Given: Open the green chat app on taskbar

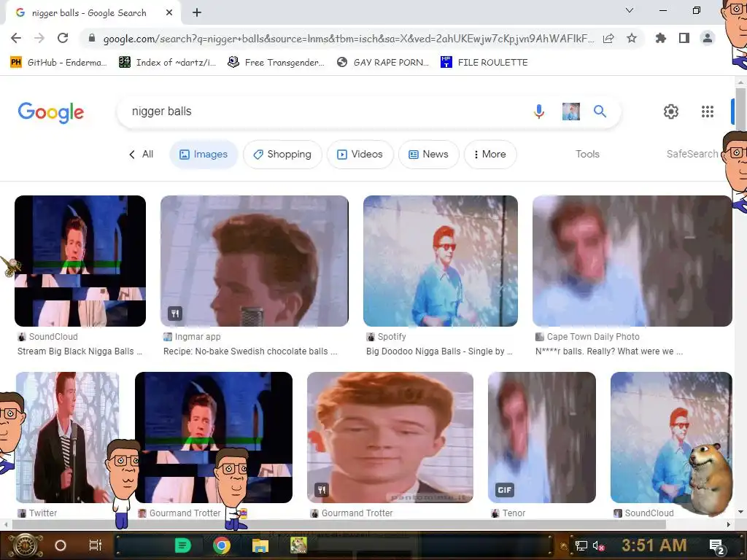Looking at the screenshot, I should tap(183, 545).
